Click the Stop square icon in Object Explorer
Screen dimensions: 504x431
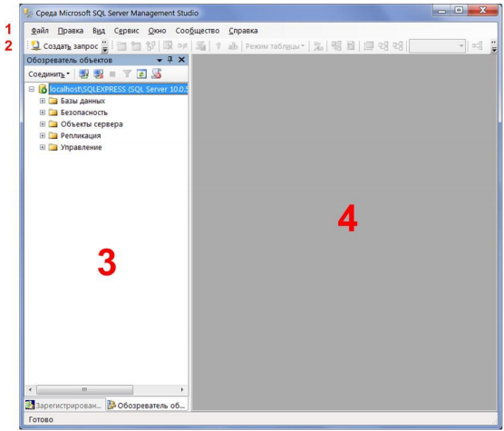(112, 74)
